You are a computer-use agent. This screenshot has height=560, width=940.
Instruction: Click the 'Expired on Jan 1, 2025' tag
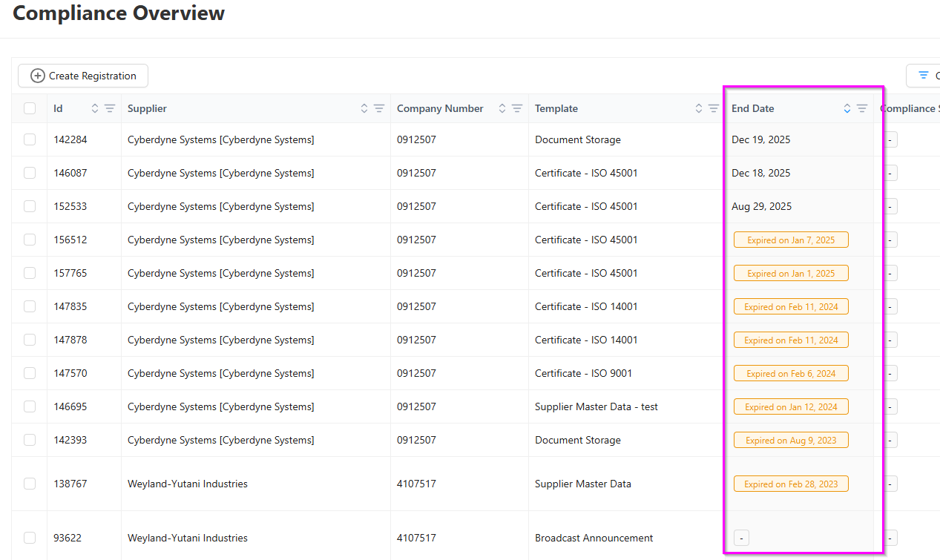[x=791, y=273]
